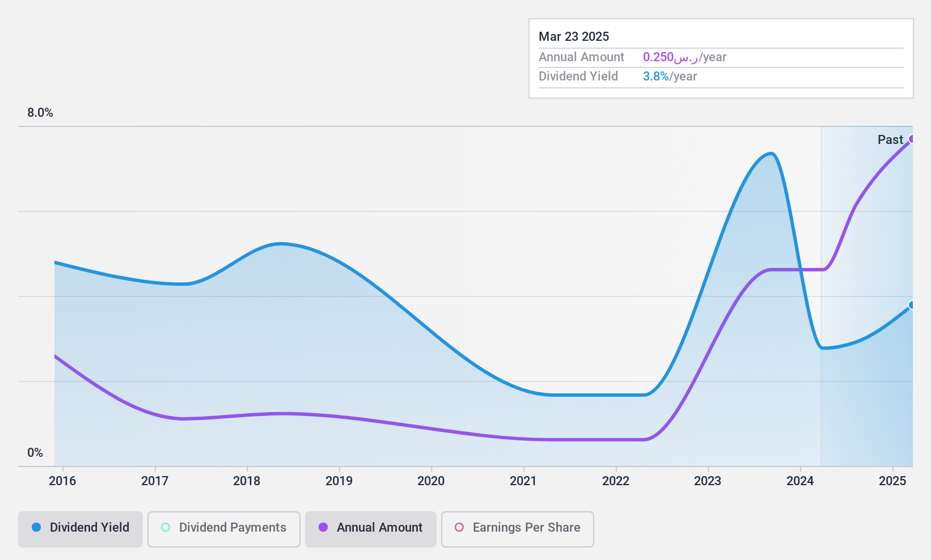This screenshot has height=560, width=931.
Task: Click the 2018 axis label
Action: coord(247,481)
